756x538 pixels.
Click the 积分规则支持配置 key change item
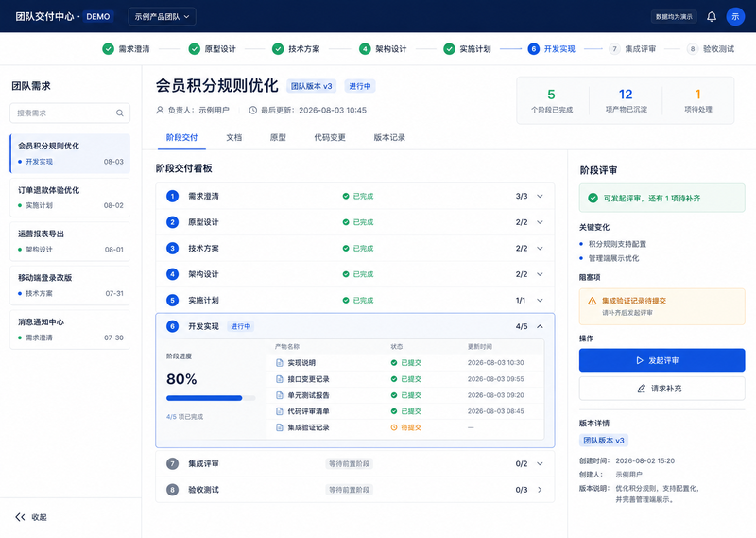(617, 244)
